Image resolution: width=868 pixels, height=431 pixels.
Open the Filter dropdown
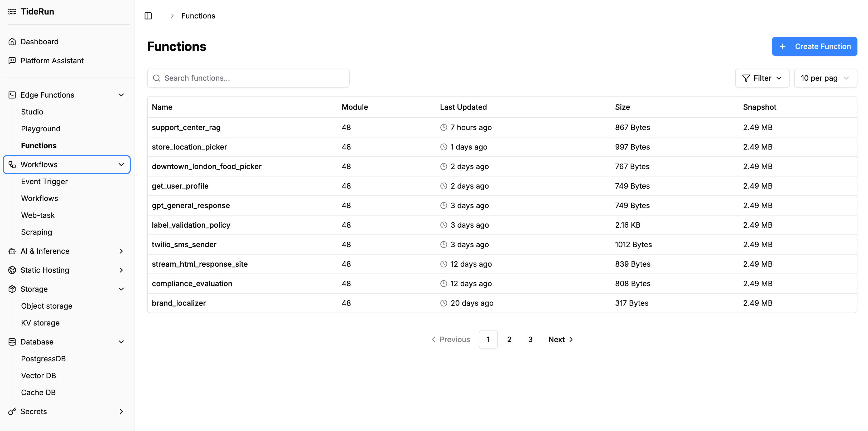(762, 78)
